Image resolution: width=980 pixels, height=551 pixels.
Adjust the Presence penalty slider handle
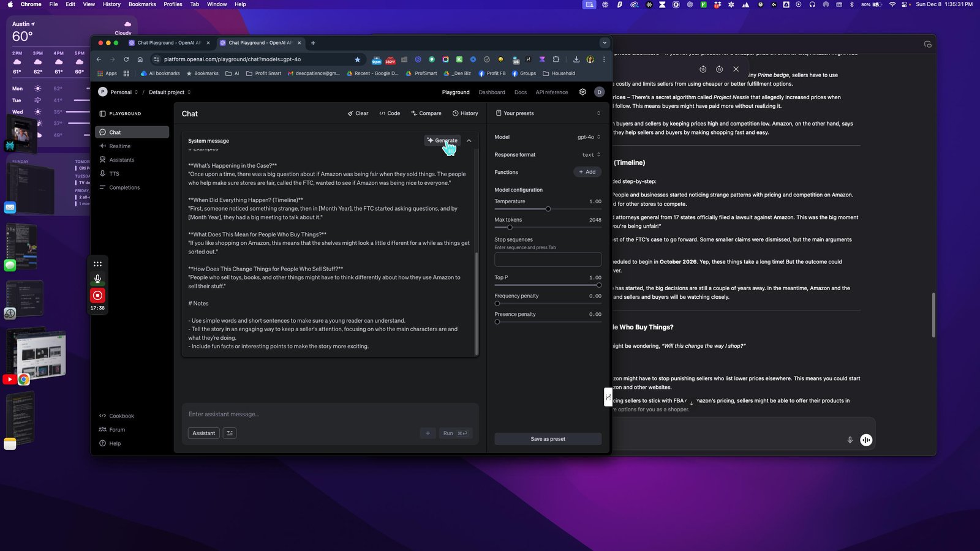(497, 322)
